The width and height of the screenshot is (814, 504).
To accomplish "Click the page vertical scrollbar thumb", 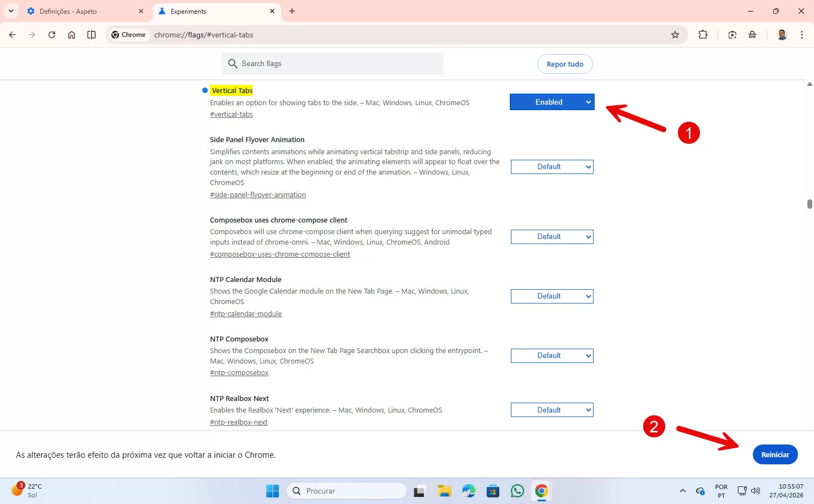I will [x=809, y=204].
